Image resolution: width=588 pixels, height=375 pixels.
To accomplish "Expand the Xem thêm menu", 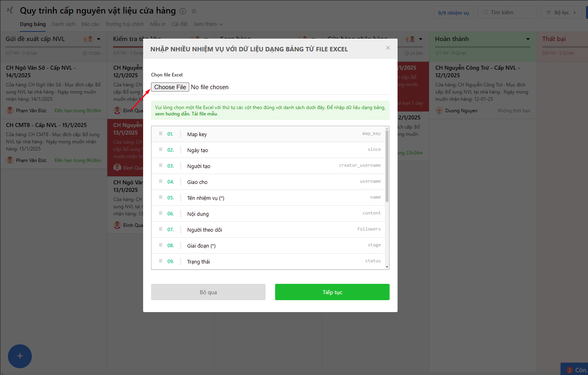I will pyautogui.click(x=208, y=24).
